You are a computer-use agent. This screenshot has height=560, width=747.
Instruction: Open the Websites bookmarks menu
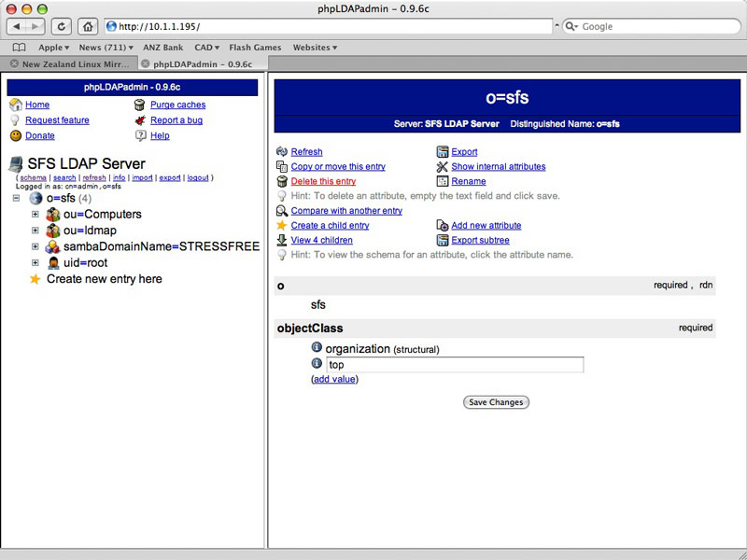point(315,47)
